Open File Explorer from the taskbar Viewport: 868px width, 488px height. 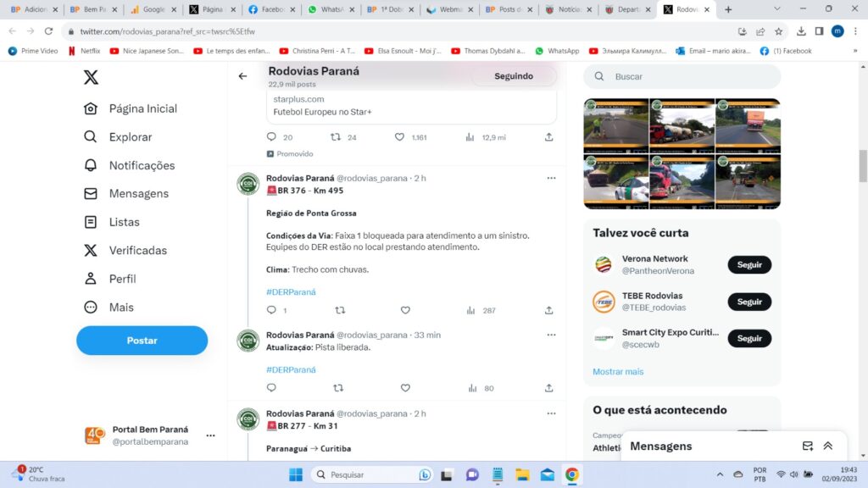tap(522, 474)
